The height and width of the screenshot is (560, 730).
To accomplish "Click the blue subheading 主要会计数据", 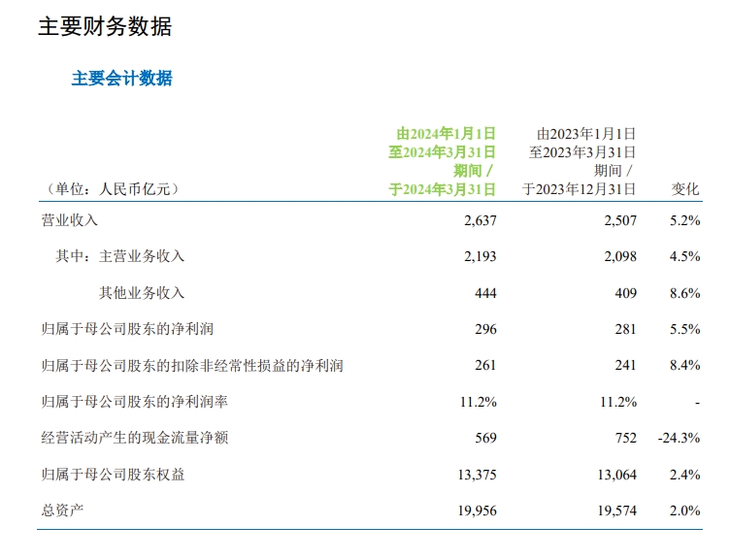I will click(x=122, y=79).
